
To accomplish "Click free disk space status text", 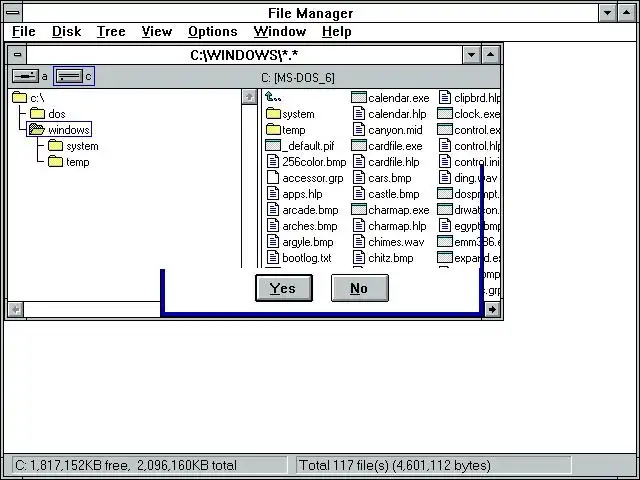I will pyautogui.click(x=125, y=465).
